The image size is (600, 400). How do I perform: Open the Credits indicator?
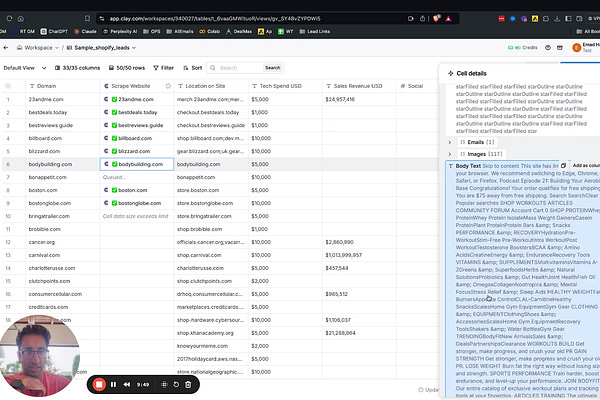click(x=522, y=48)
